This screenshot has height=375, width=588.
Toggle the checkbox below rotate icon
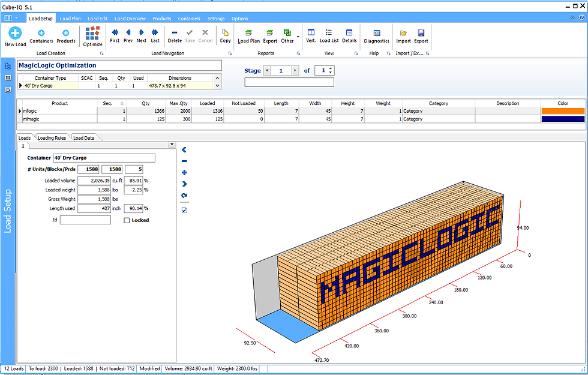coord(184,210)
